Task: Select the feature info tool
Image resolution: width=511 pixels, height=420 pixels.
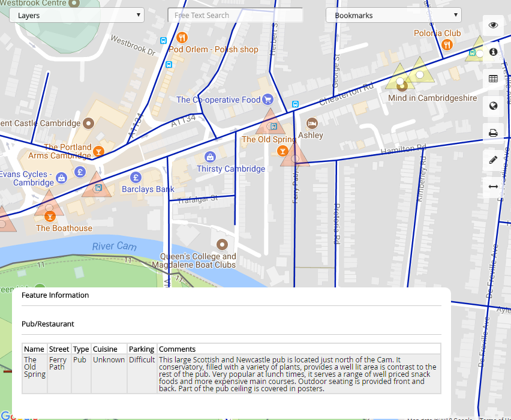Action: (x=493, y=52)
